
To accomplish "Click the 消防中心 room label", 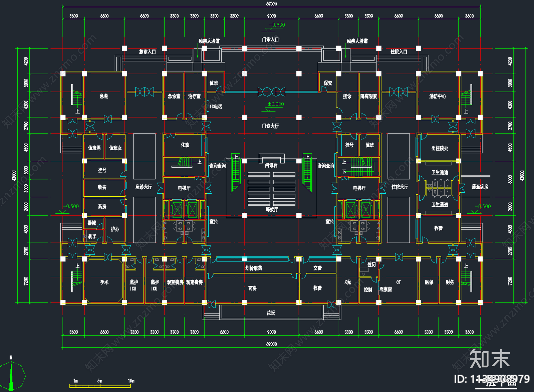I will 438,96.
